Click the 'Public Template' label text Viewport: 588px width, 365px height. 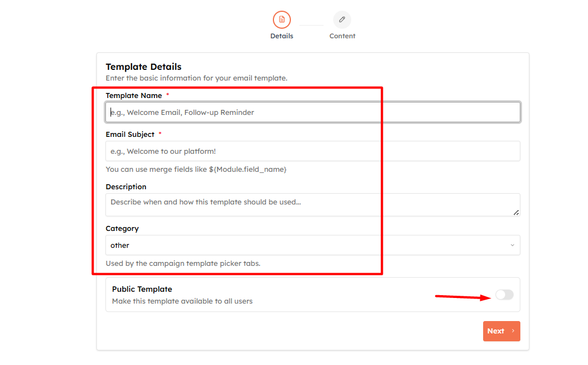click(142, 290)
